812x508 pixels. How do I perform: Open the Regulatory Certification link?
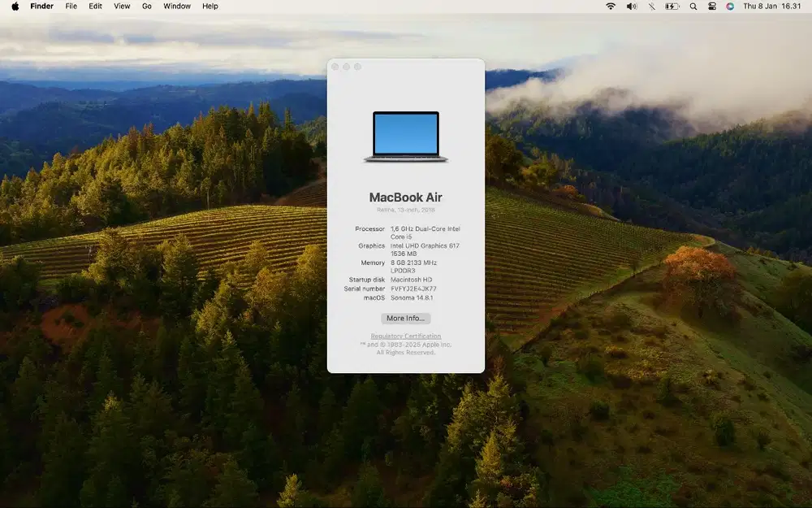pos(405,336)
